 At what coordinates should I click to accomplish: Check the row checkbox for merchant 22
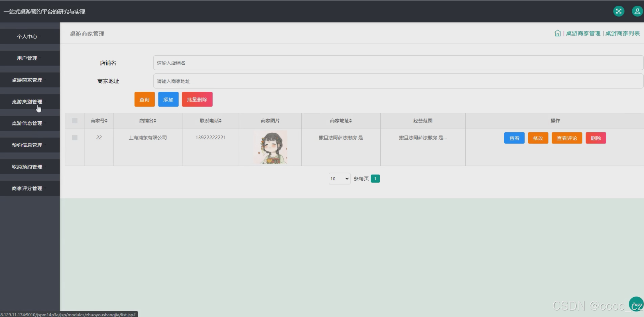pyautogui.click(x=75, y=138)
